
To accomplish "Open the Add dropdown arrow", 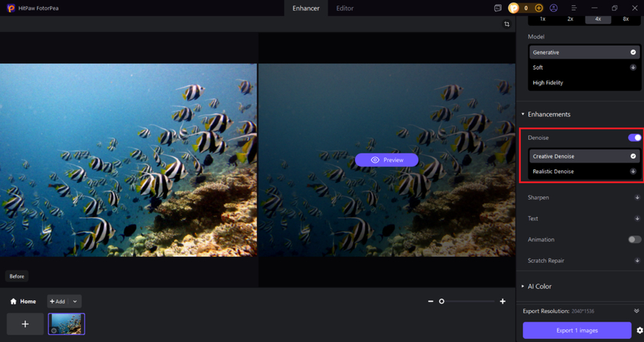I will [x=75, y=302].
